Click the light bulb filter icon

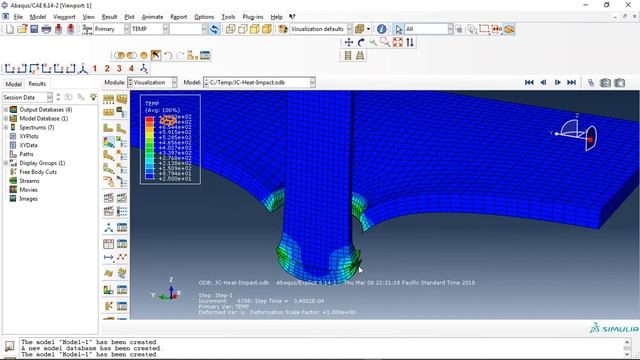93,97
